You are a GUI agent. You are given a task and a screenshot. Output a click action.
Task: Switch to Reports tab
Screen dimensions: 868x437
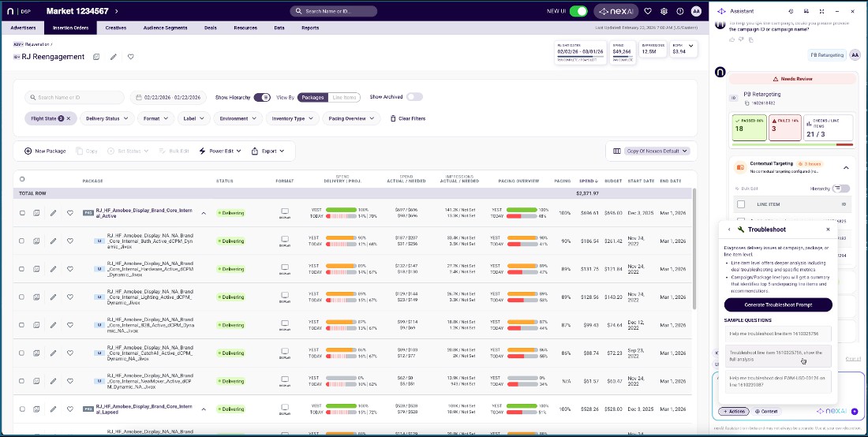pos(310,28)
